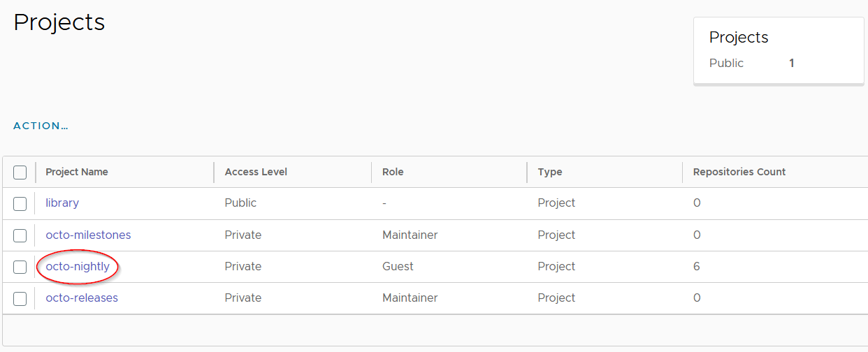Sort by Repositories Count header
Image resolution: width=868 pixels, height=352 pixels.
pyautogui.click(x=739, y=172)
